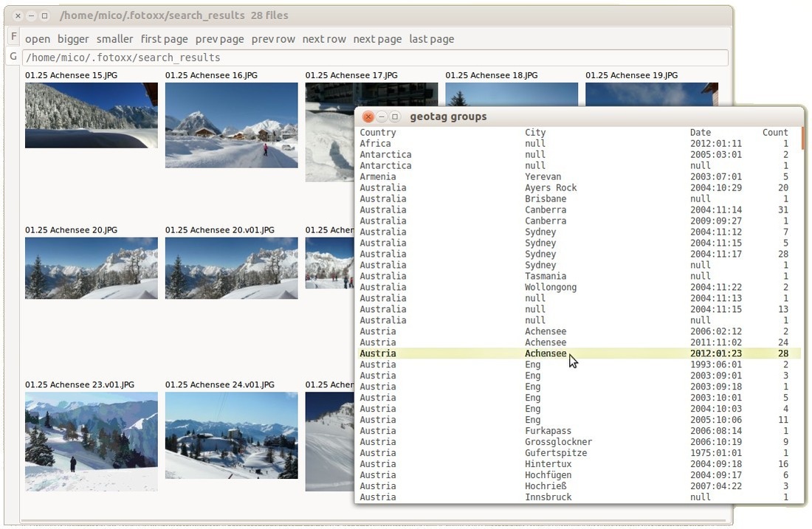Screen dimensions: 812x529
Task: Close the geotag groups window
Action: 368,117
